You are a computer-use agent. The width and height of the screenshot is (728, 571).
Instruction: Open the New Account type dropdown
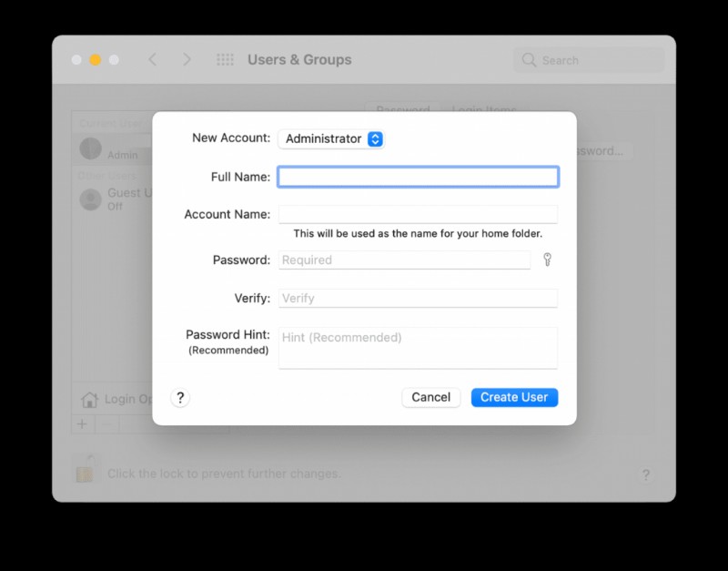pyautogui.click(x=331, y=138)
